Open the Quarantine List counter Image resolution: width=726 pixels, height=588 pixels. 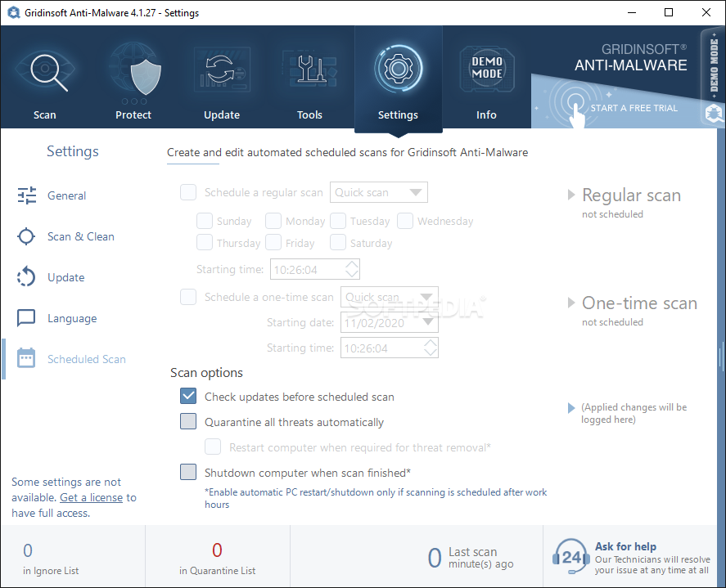point(217,559)
